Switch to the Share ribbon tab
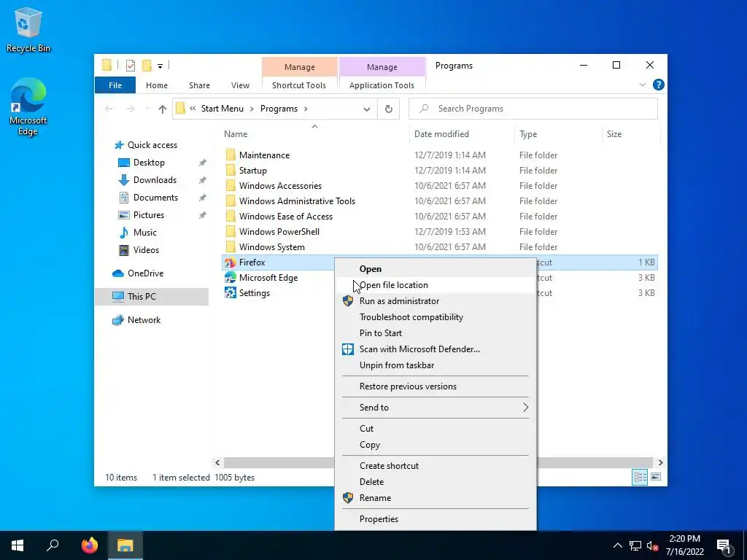Screen dimensions: 747x560 pyautogui.click(x=199, y=85)
